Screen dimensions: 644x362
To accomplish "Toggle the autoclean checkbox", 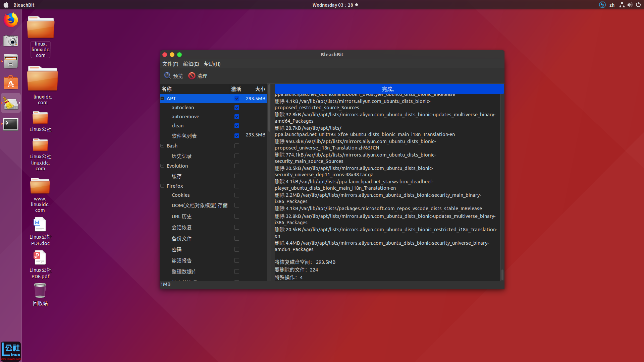I will pos(237,108).
